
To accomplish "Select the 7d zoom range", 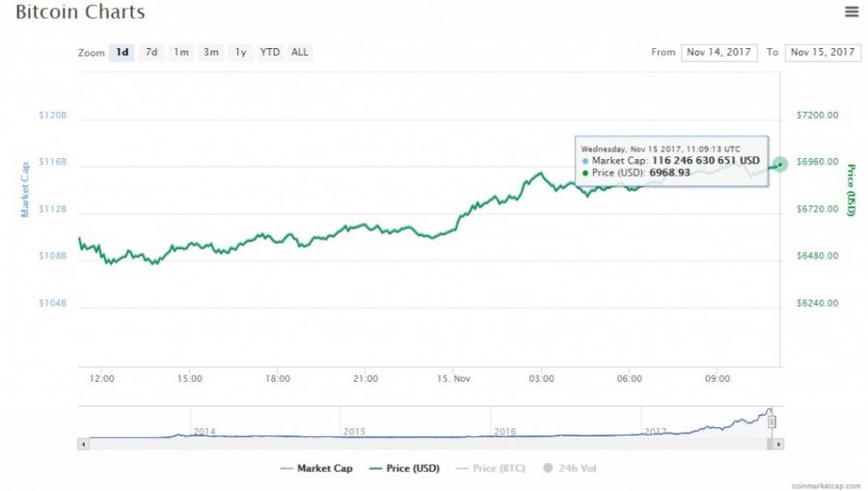I will tap(151, 53).
